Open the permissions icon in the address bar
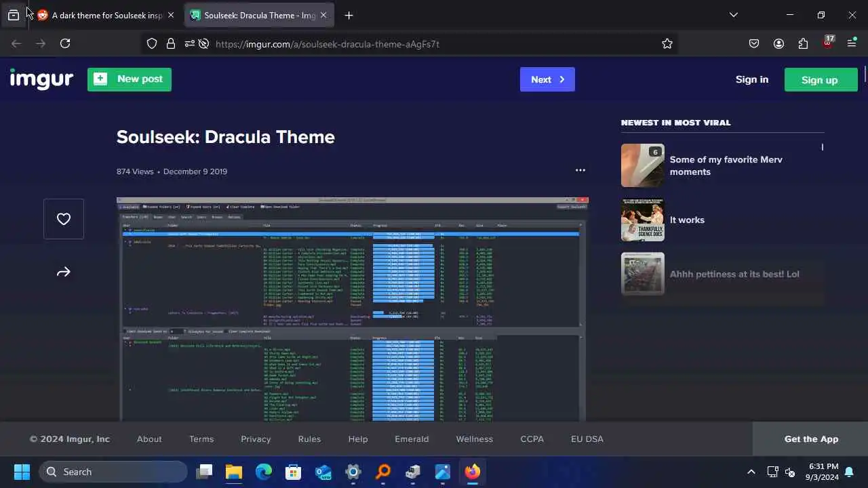Image resolution: width=868 pixels, height=488 pixels. click(x=189, y=43)
